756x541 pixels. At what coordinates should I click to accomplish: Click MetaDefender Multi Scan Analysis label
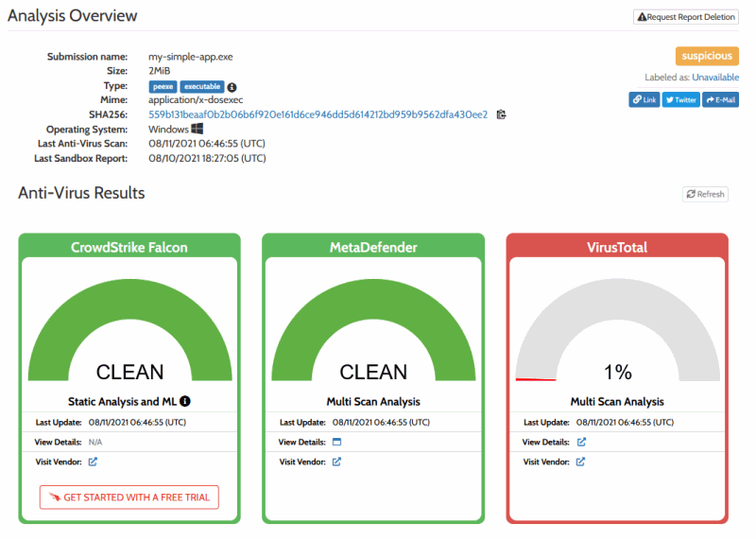point(373,402)
